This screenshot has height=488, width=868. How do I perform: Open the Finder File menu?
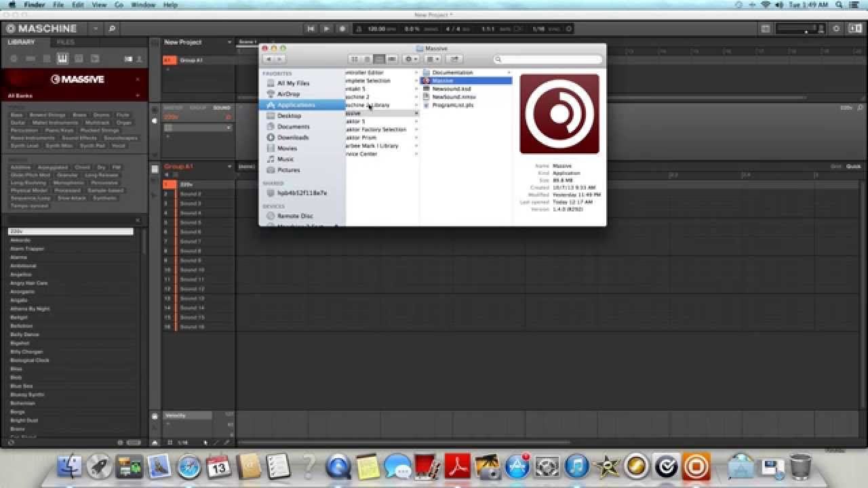(58, 5)
